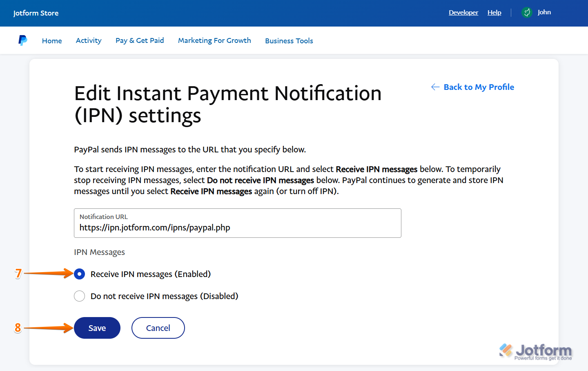Click the green badge on the profile avatar
The width and height of the screenshot is (588, 371).
coord(527,13)
